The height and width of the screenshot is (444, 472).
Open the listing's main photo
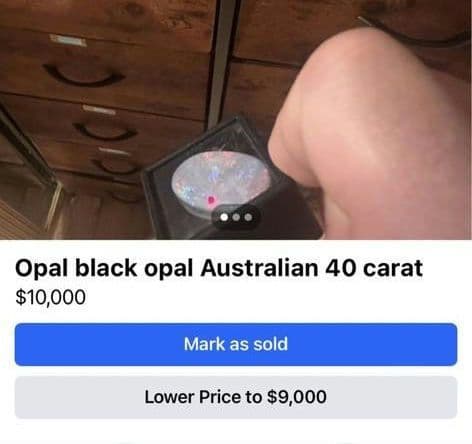[x=236, y=120]
